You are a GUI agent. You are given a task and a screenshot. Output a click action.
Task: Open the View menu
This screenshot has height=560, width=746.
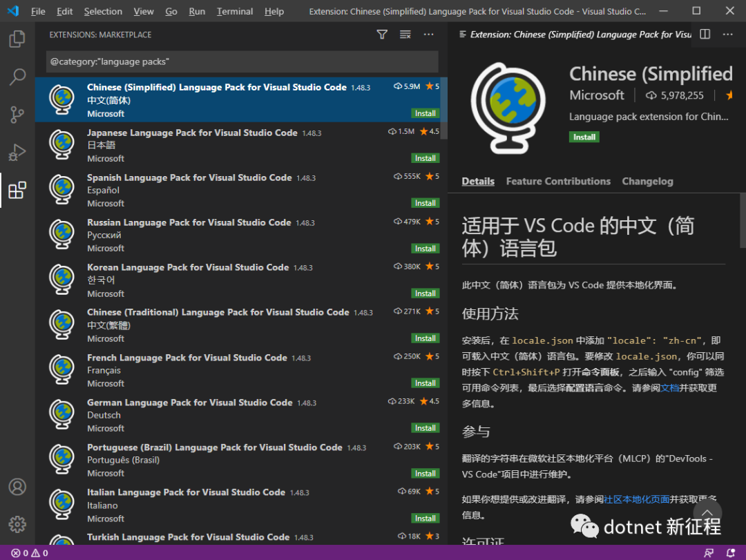click(x=144, y=11)
